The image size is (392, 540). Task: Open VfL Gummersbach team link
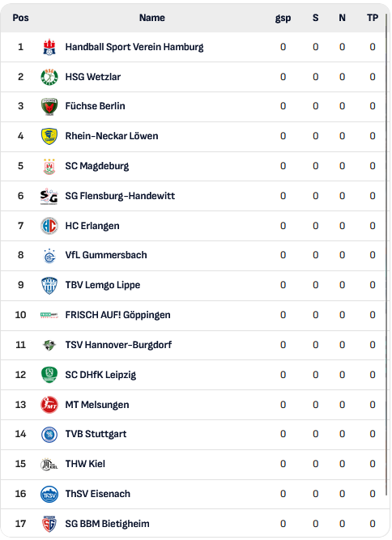(x=106, y=255)
